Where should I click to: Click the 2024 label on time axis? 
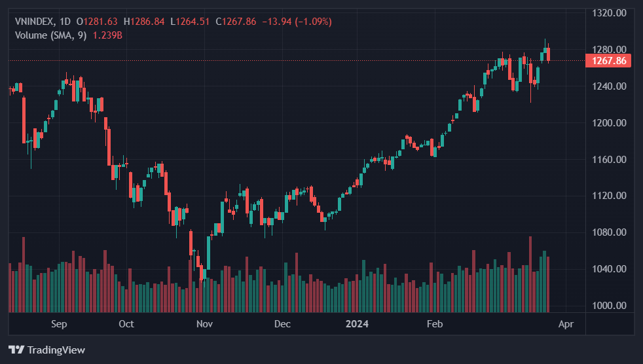pyautogui.click(x=358, y=324)
